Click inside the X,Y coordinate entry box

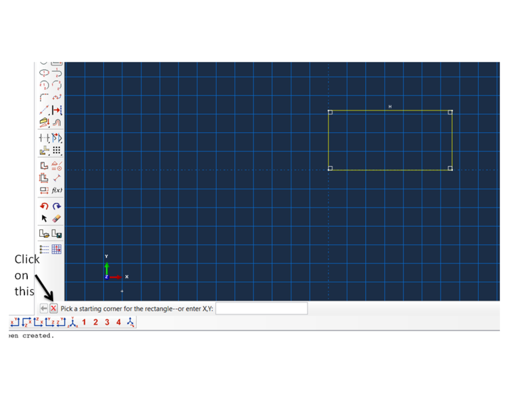[261, 308]
